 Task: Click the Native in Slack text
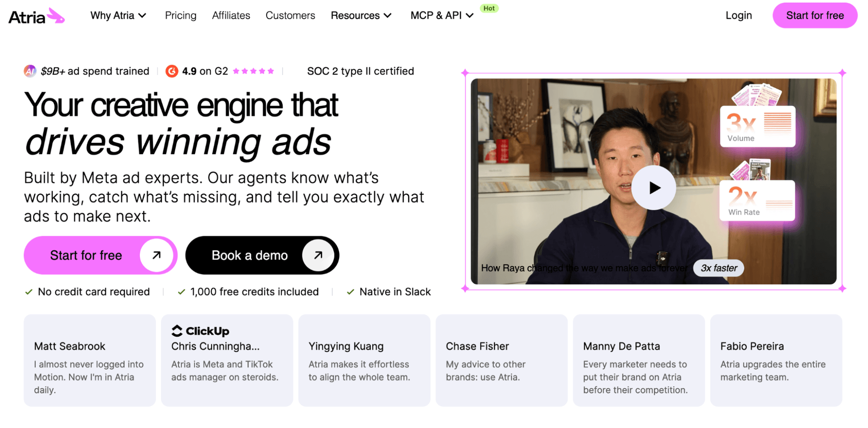395,292
